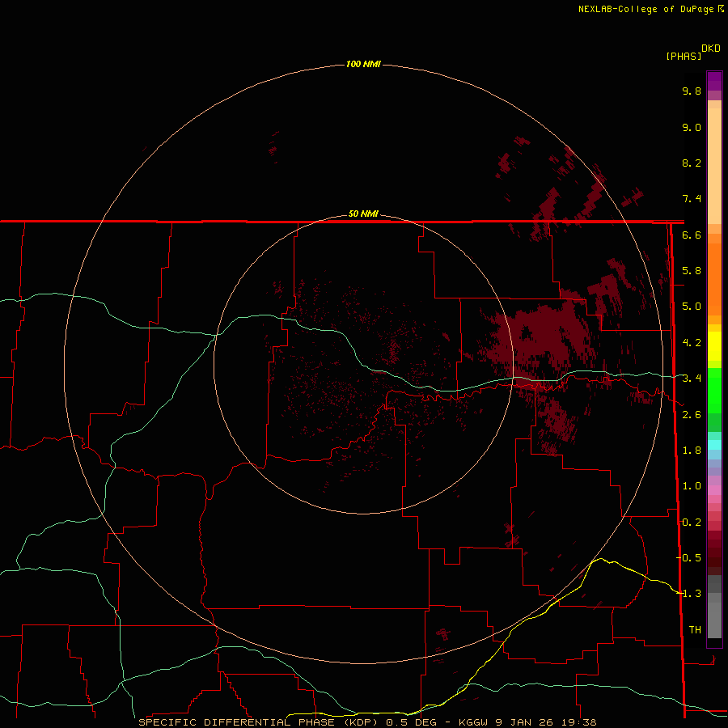Click the 6.6 value on the color scale

692,235
